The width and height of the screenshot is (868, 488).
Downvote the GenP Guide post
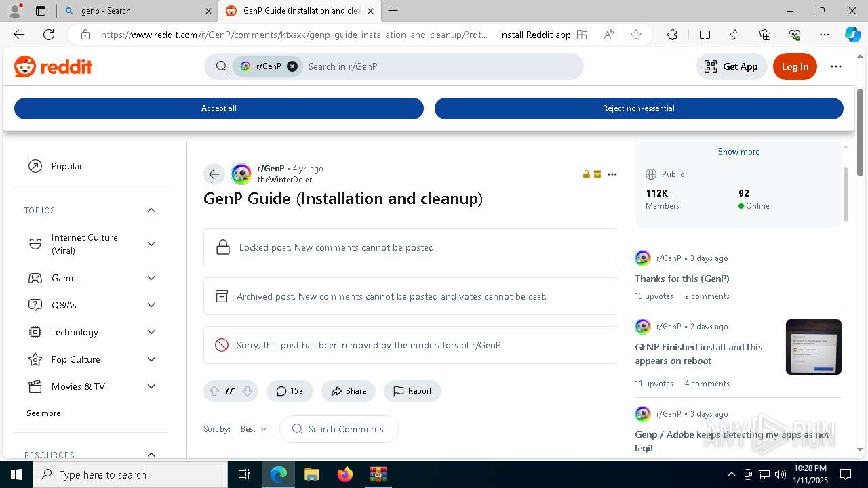[248, 391]
